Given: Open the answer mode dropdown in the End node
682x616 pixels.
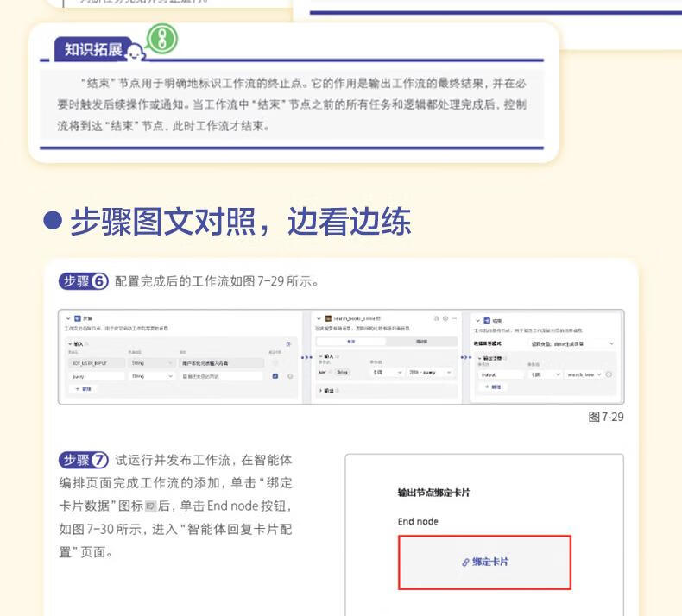Looking at the screenshot, I should (571, 343).
